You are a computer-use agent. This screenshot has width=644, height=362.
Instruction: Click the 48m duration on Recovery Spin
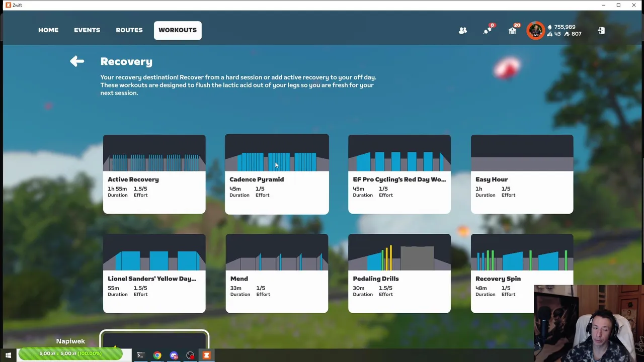(481, 288)
